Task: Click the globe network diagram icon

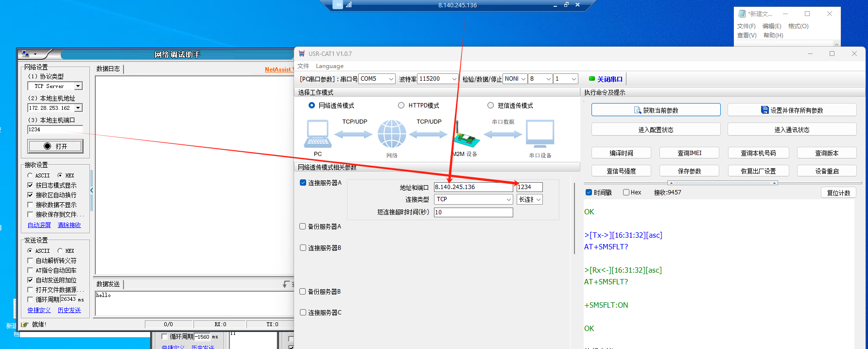Action: pyautogui.click(x=392, y=134)
